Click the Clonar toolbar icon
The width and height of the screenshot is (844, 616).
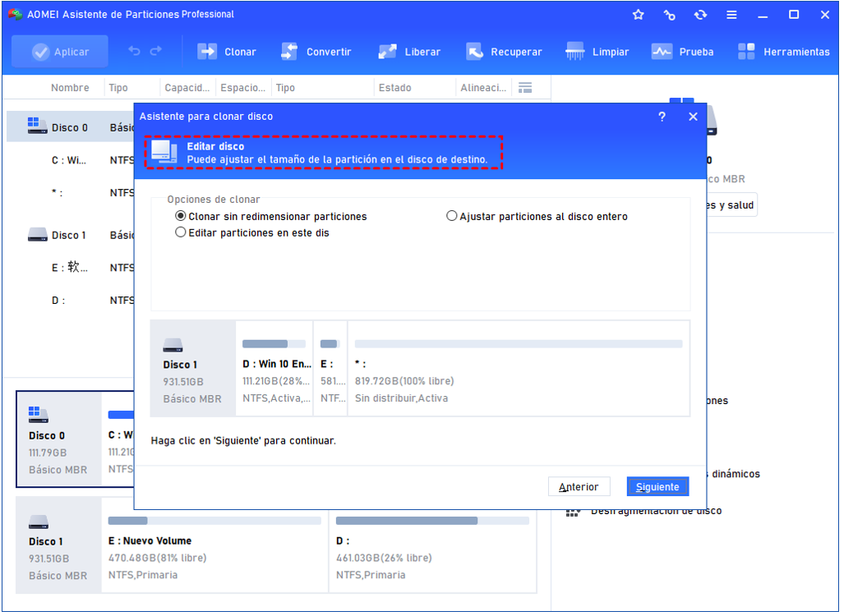[x=208, y=52]
